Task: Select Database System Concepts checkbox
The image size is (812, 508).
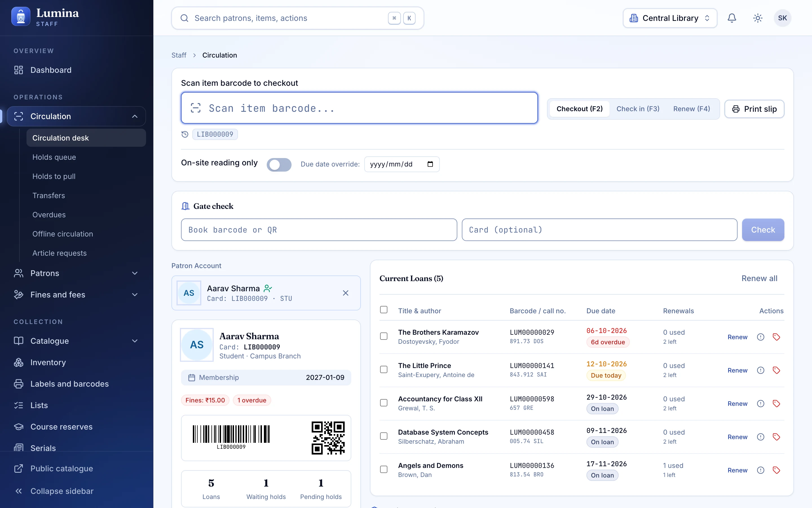Action: (x=383, y=436)
